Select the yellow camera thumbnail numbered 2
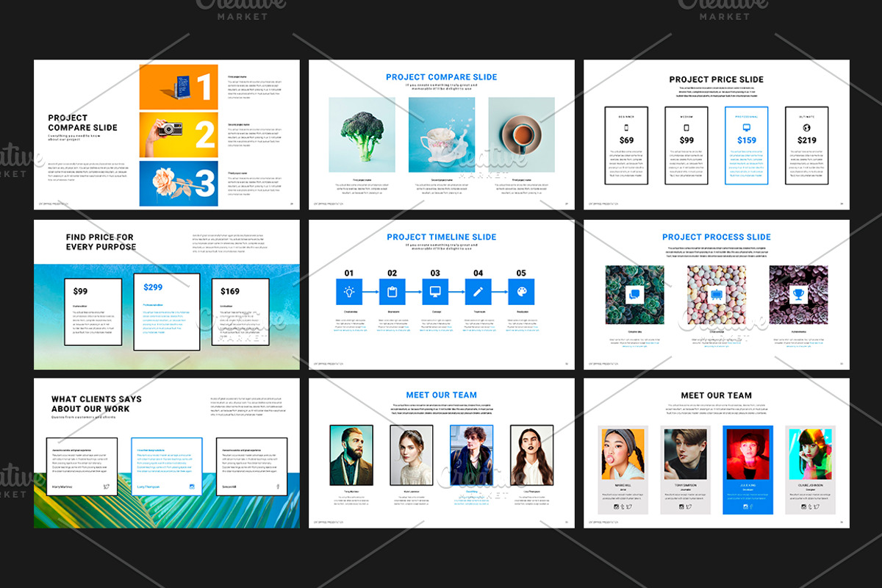The image size is (882, 588). click(x=179, y=135)
